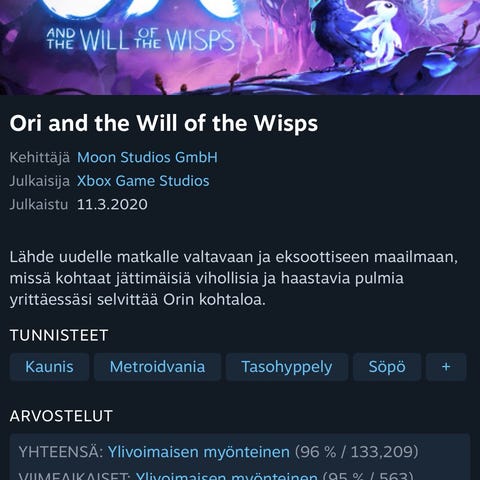Viewport: 480px width, 480px height.
Task: Tap the Ori game banner image
Action: 240,47
